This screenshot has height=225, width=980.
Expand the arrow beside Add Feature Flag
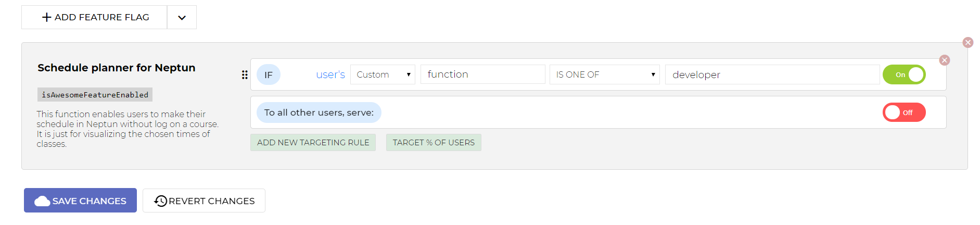pos(182,18)
